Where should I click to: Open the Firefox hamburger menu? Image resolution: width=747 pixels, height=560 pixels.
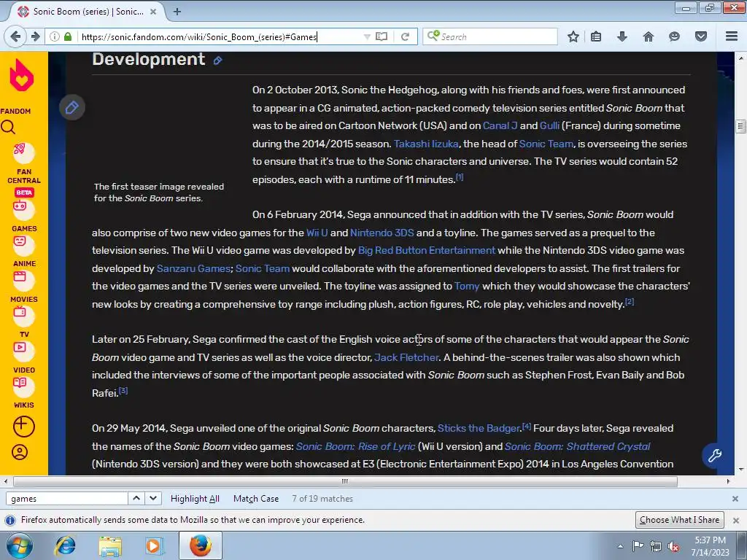(x=732, y=36)
